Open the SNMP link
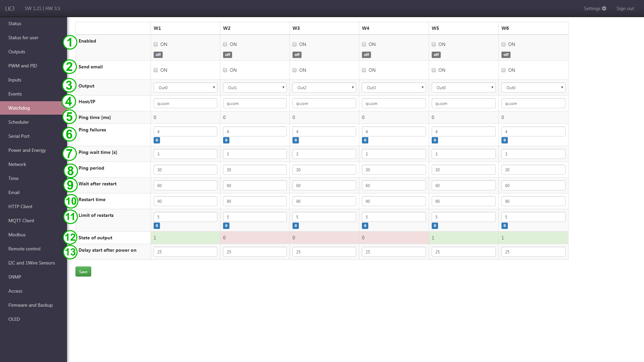The image size is (644, 362). click(15, 277)
